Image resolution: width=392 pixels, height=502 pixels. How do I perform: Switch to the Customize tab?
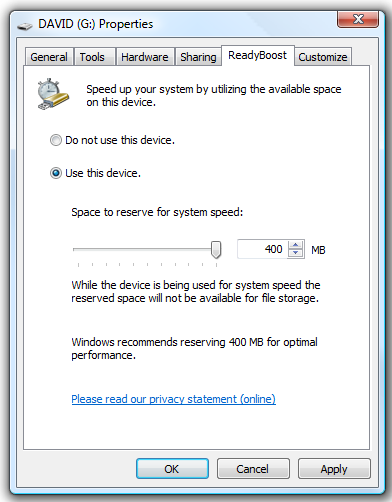click(x=323, y=57)
